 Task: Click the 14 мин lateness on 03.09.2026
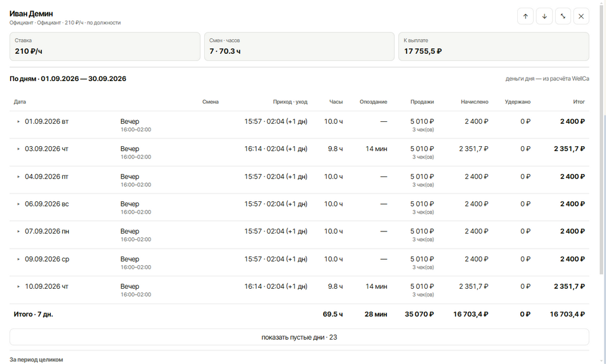point(376,149)
